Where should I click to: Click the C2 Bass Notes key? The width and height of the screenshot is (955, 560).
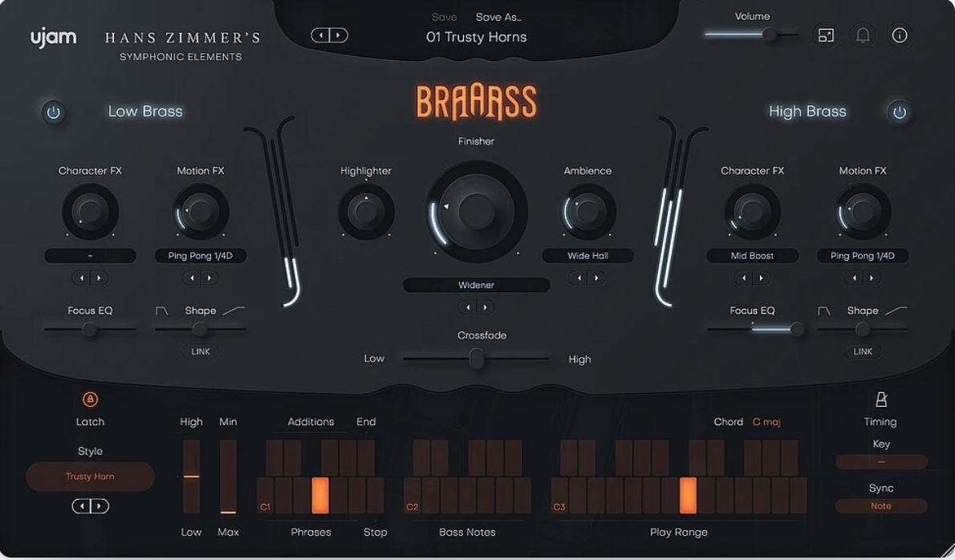412,496
